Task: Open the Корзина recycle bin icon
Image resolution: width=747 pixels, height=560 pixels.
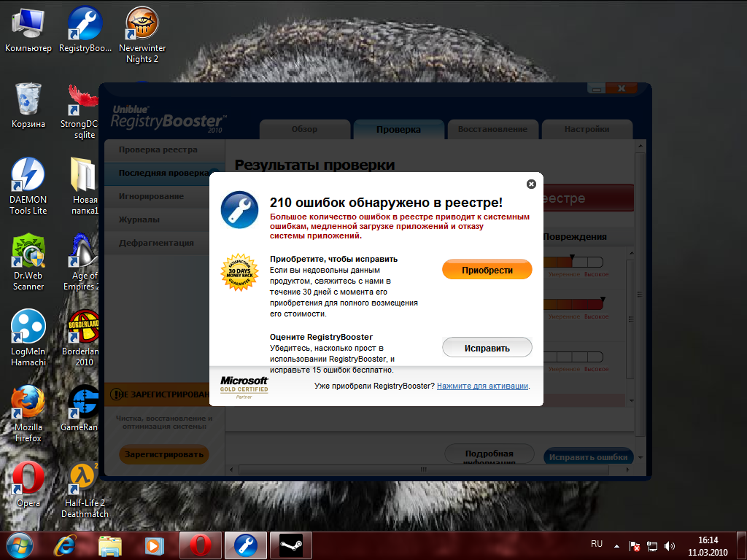Action: click(28, 105)
